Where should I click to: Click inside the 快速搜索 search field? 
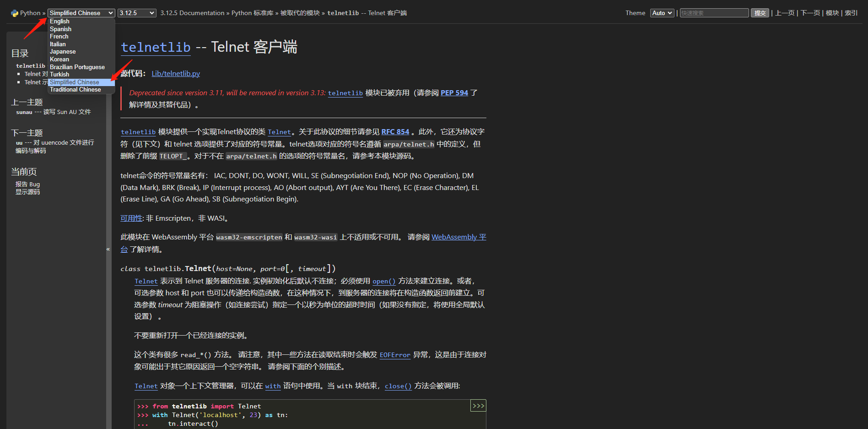click(714, 12)
